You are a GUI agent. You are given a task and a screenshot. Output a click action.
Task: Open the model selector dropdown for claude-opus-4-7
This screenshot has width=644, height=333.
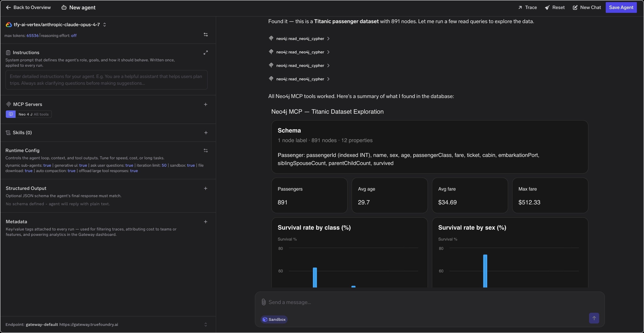pyautogui.click(x=105, y=25)
